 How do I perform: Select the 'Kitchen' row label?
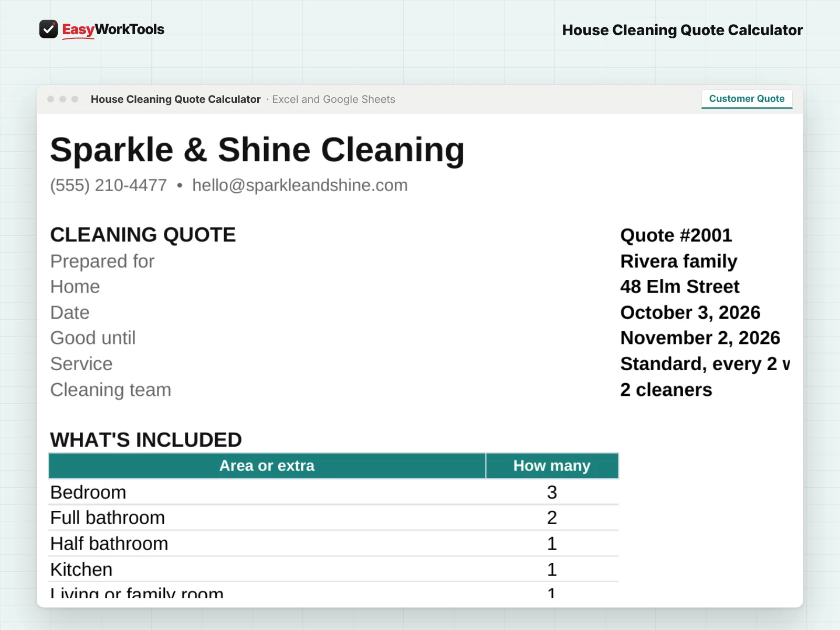(x=81, y=570)
